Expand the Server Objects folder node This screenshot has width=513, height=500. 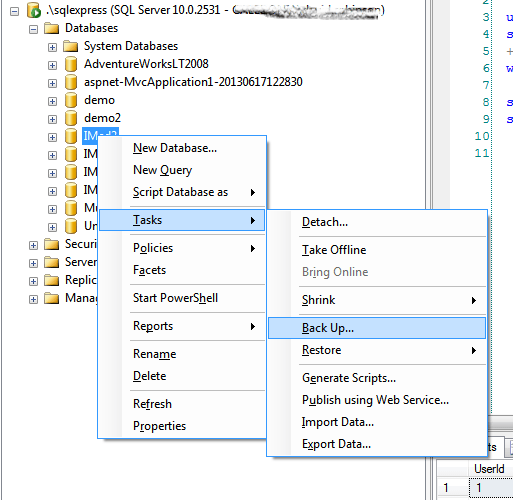(33, 264)
